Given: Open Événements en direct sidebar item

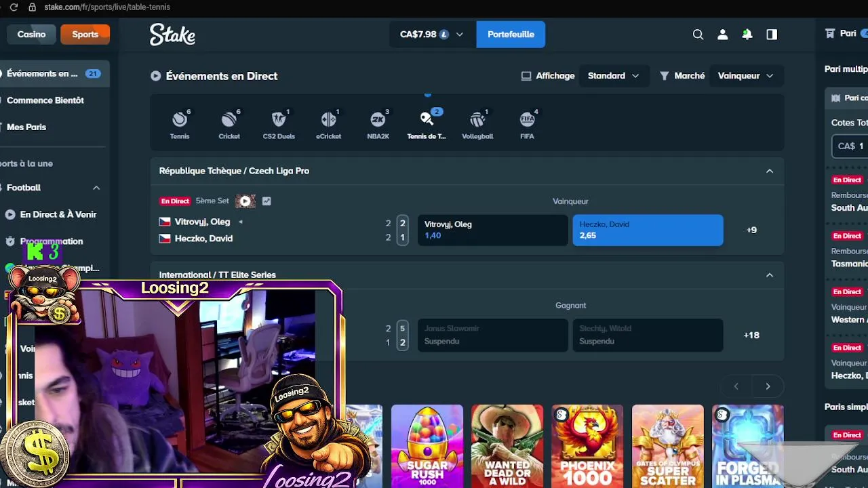Looking at the screenshot, I should click(53, 73).
